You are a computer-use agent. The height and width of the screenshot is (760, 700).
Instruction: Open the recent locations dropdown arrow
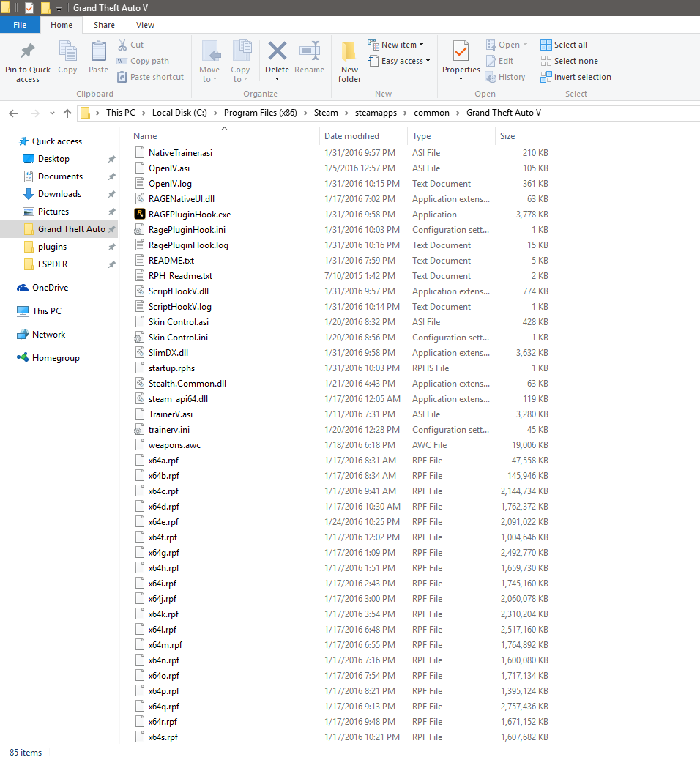coord(52,113)
